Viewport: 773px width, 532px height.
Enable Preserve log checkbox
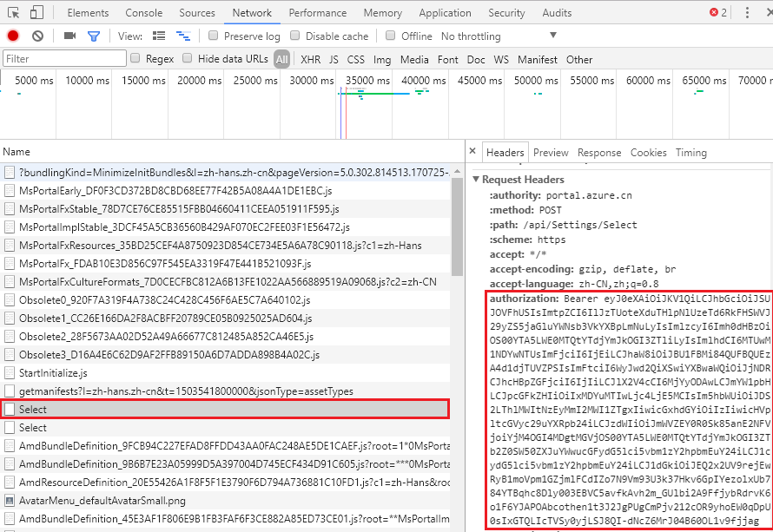tap(212, 36)
